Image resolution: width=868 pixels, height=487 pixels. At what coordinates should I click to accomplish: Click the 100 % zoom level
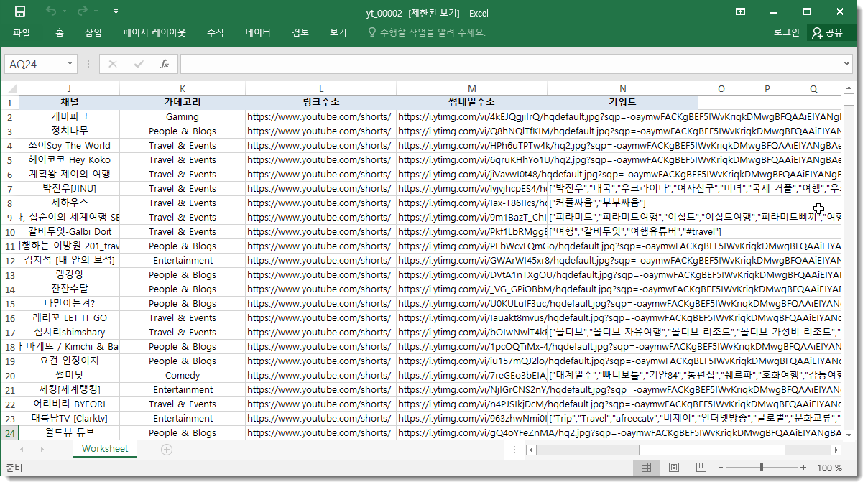(x=829, y=468)
